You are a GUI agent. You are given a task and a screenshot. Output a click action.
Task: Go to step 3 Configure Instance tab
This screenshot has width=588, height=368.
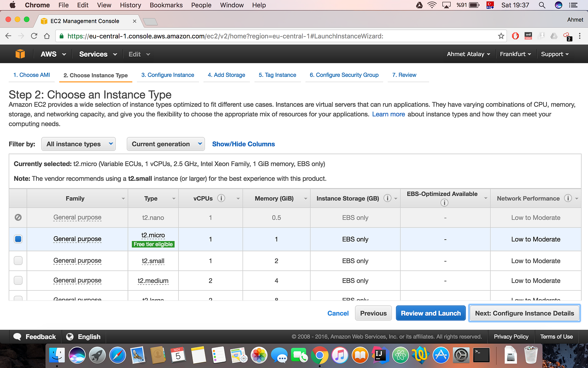168,75
